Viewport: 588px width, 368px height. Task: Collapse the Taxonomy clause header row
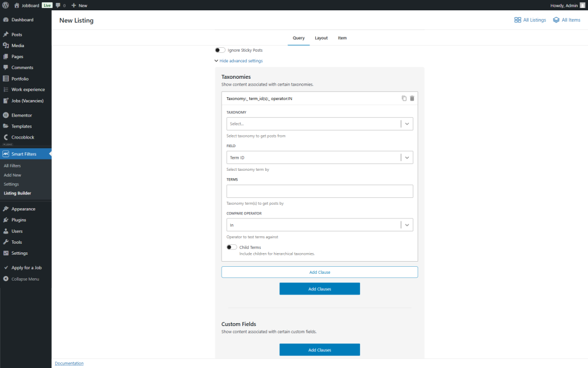319,98
